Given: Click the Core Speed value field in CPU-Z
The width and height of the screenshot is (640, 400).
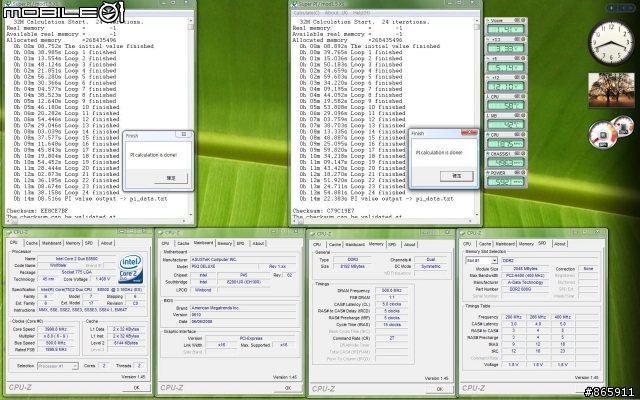Looking at the screenshot, I should coord(56,329).
